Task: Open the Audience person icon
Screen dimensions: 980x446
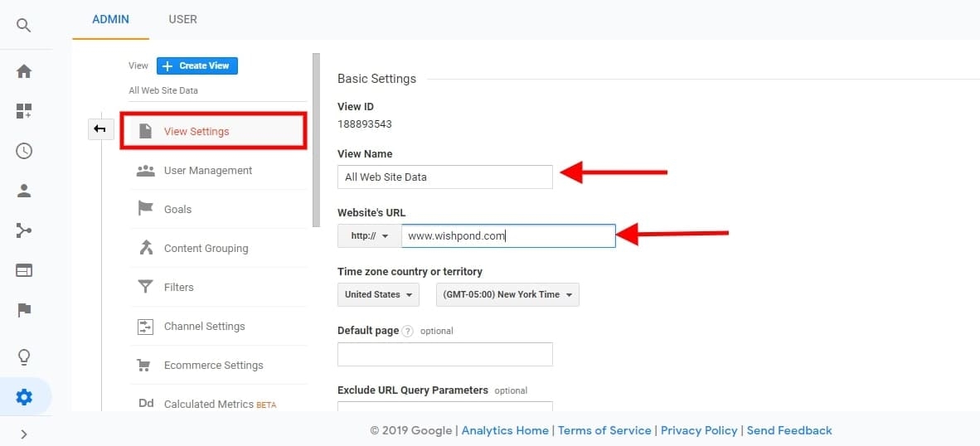Action: pos(24,191)
